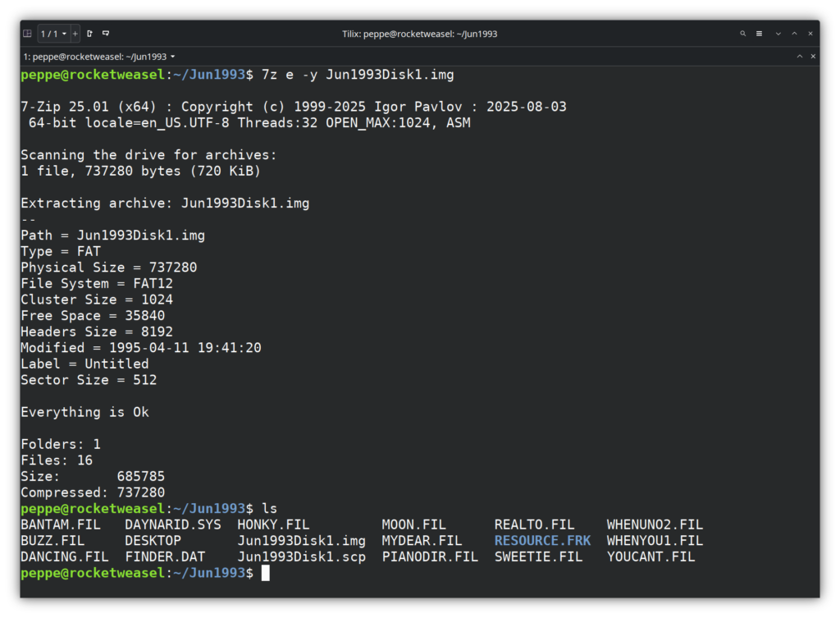The height and width of the screenshot is (618, 840).
Task: Open the session sidebar grid icon
Action: (27, 34)
